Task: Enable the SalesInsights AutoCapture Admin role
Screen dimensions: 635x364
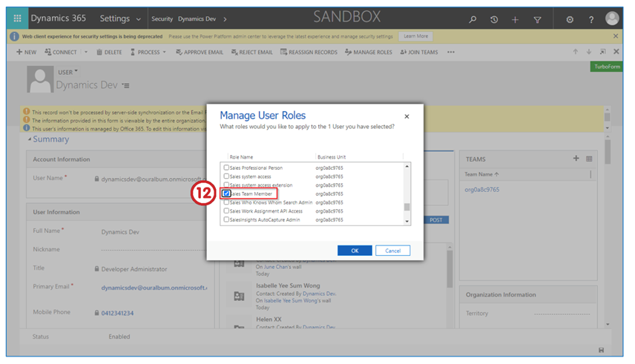Action: click(227, 219)
